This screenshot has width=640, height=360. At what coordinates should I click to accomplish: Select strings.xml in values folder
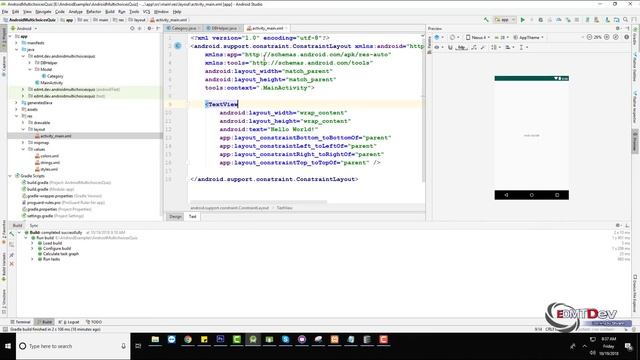51,162
